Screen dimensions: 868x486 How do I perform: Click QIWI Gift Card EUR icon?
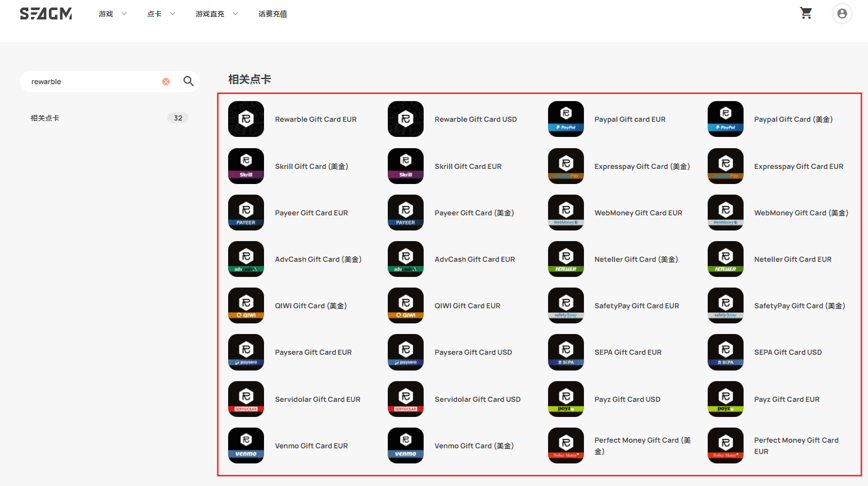[406, 306]
